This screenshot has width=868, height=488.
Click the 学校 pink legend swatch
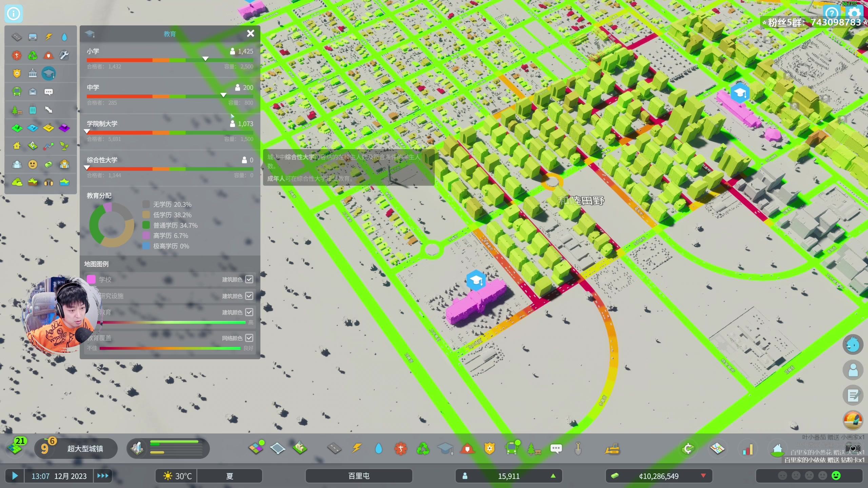[x=91, y=279]
